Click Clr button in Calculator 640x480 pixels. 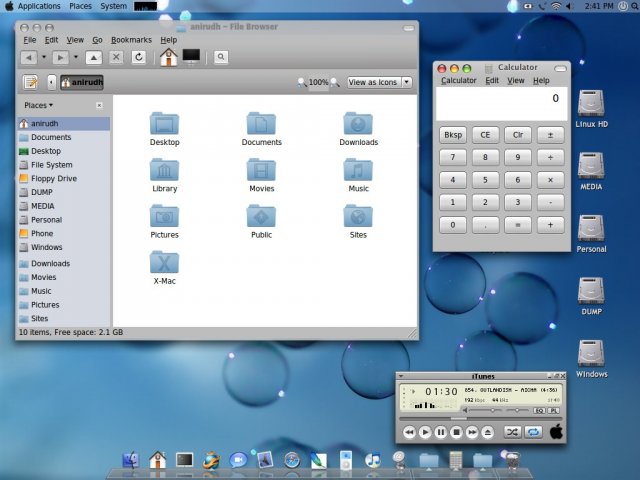tap(518, 135)
